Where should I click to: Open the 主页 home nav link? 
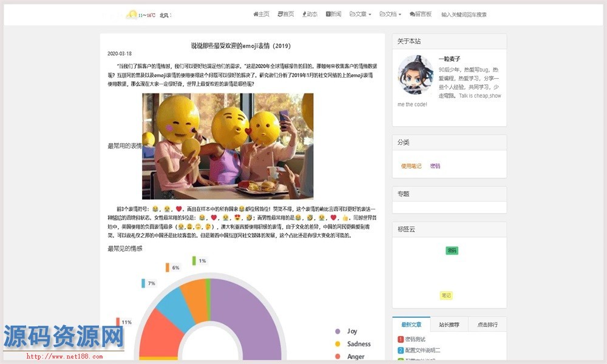pyautogui.click(x=261, y=15)
